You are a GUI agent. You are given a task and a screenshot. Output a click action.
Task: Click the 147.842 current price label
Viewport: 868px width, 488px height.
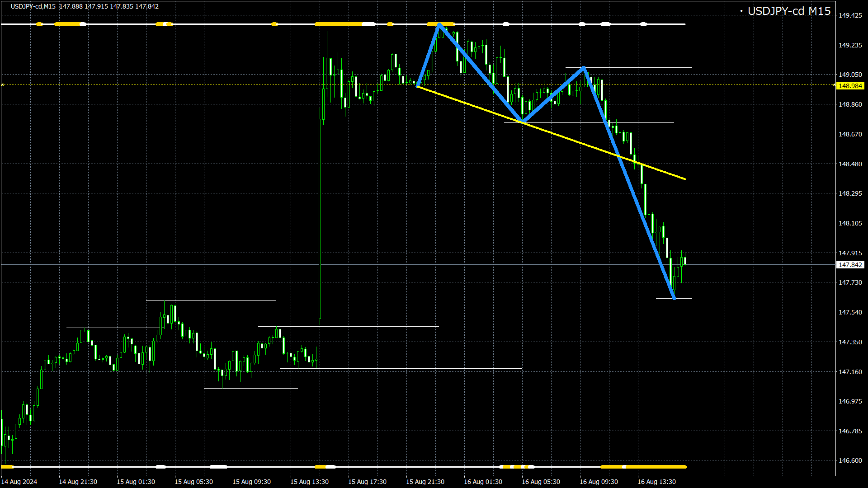coord(850,265)
